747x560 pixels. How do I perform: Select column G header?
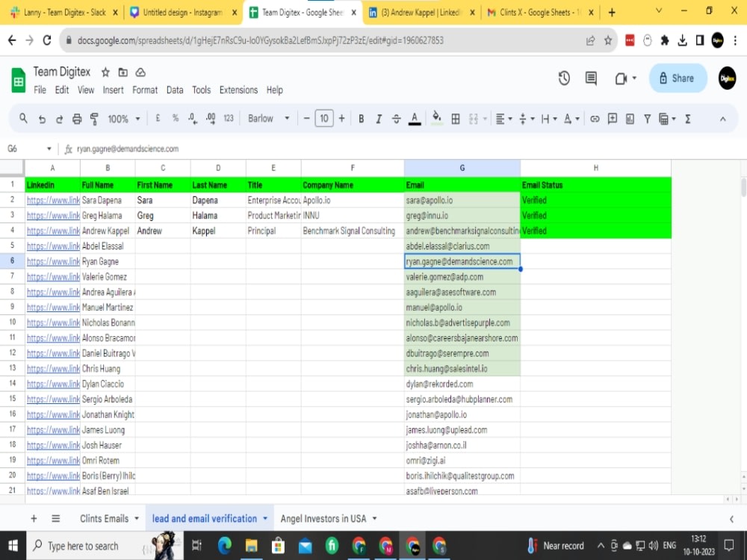(x=462, y=167)
